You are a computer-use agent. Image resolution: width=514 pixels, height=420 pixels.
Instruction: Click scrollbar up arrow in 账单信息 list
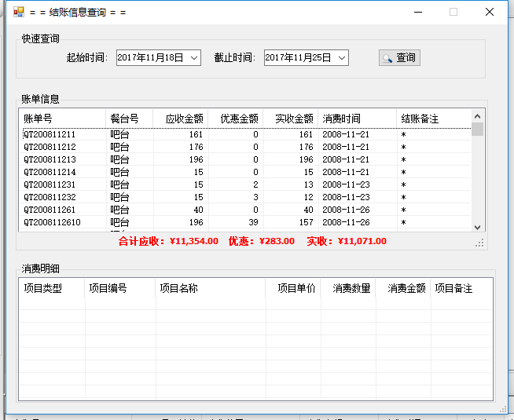click(x=477, y=116)
